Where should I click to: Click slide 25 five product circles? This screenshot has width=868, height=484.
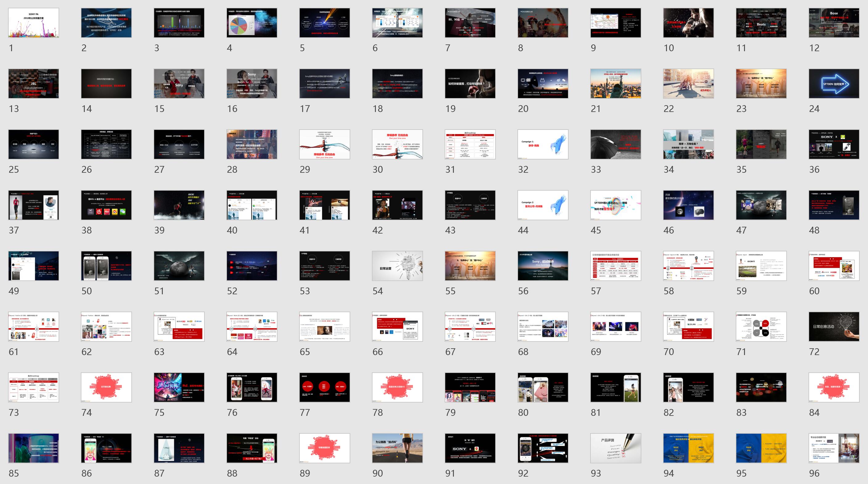coord(34,144)
